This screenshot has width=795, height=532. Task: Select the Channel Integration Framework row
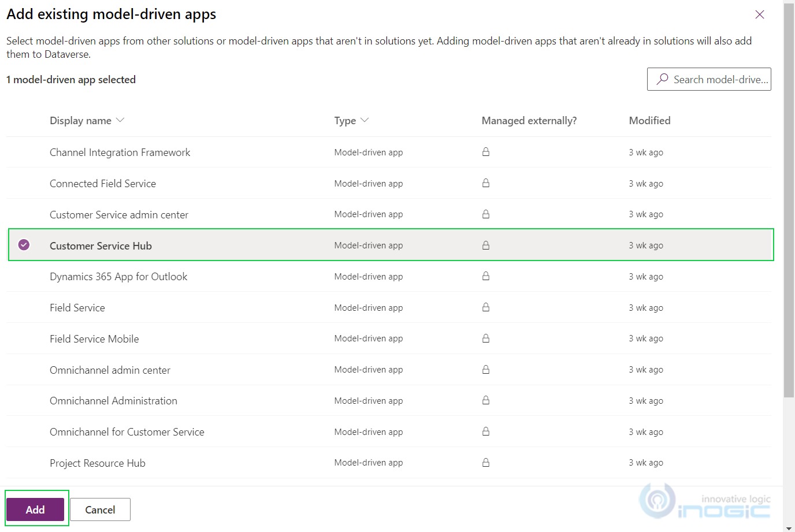coord(389,152)
